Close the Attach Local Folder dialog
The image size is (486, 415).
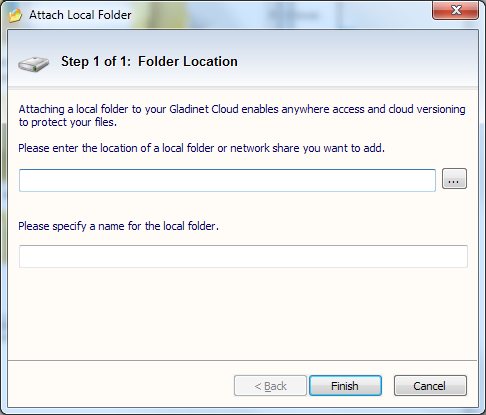tap(456, 10)
